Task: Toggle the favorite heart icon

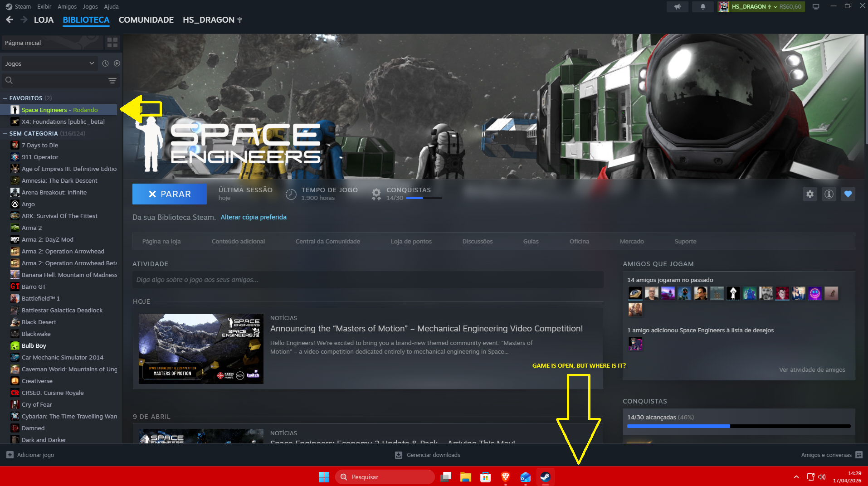Action: tap(848, 194)
